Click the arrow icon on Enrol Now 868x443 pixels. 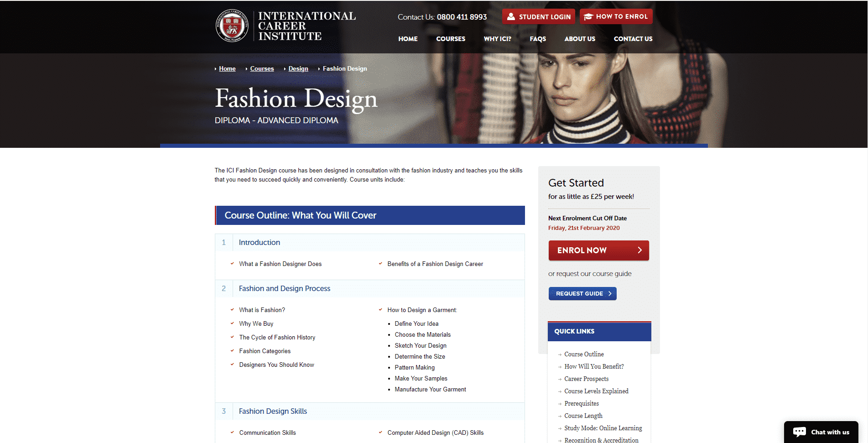point(639,250)
